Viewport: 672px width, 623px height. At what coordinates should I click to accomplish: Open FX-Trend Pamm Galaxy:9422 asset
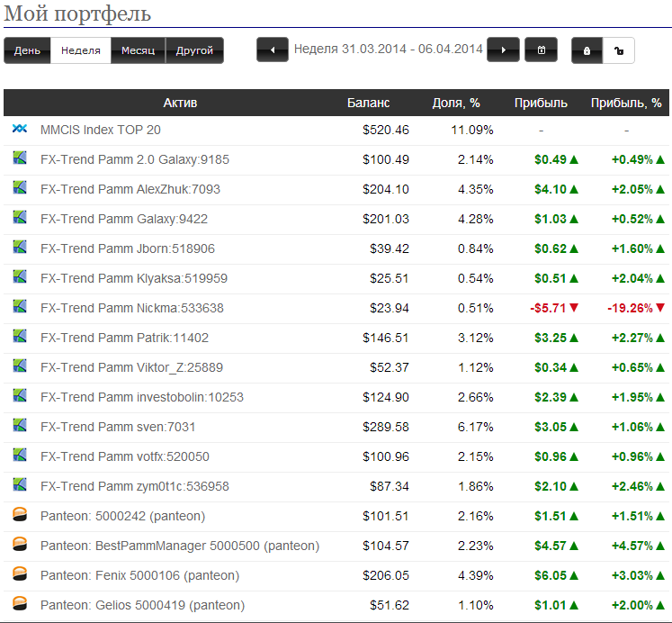pos(124,219)
